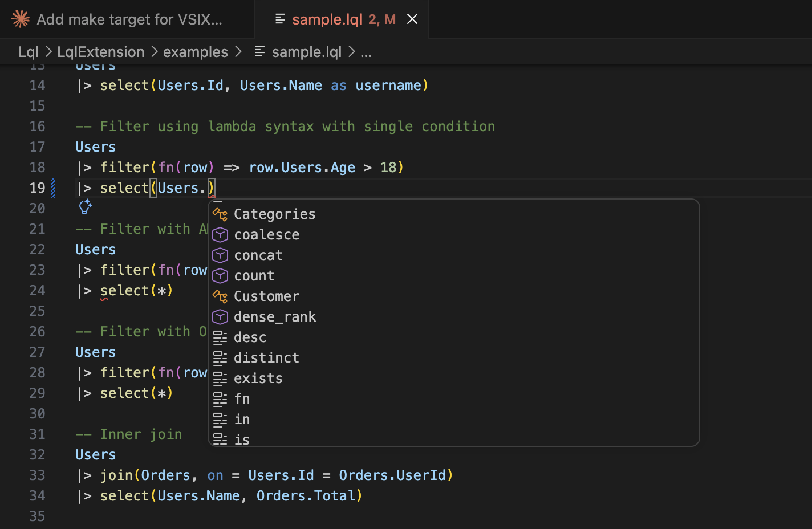Click the count function cube icon

click(x=220, y=276)
